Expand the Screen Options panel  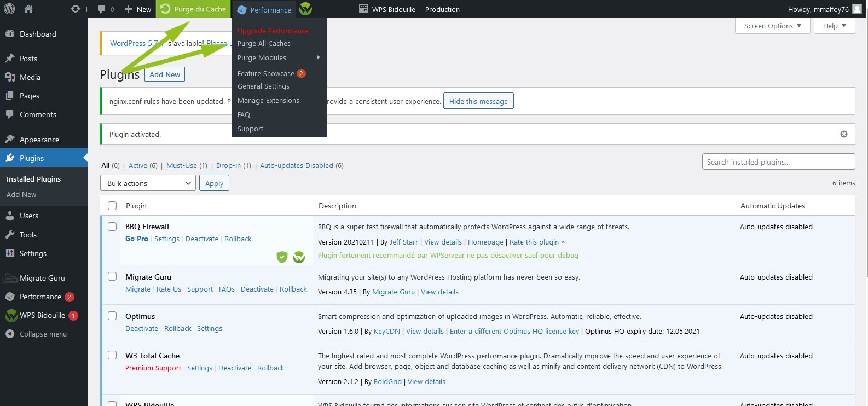(772, 26)
